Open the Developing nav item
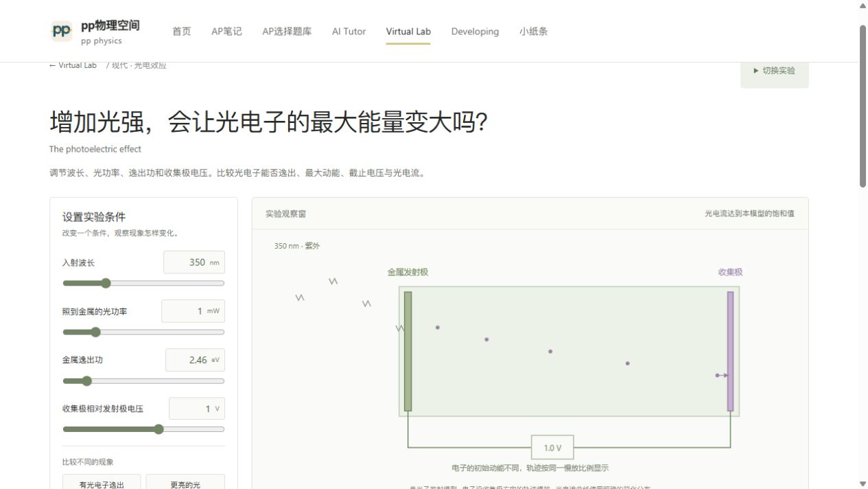This screenshot has width=868, height=489. coord(475,32)
